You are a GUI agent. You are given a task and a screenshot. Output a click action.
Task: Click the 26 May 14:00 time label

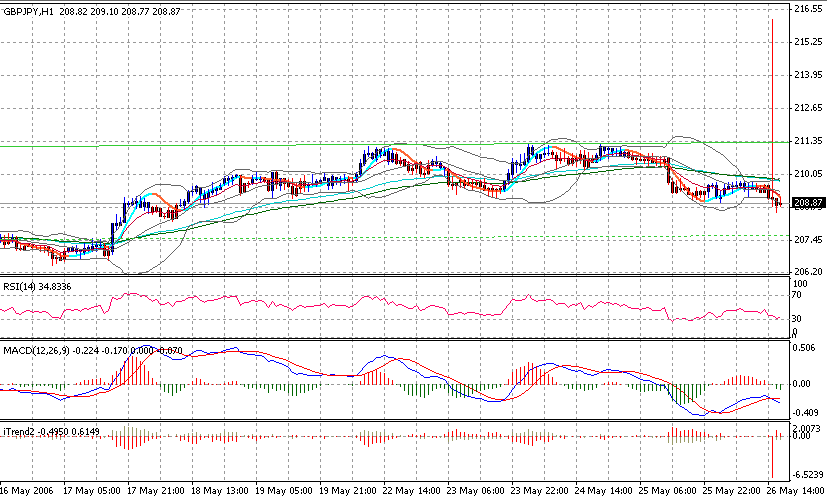pyautogui.click(x=795, y=491)
